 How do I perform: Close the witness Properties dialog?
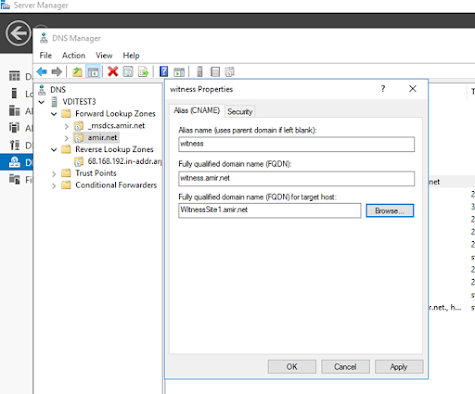click(413, 89)
